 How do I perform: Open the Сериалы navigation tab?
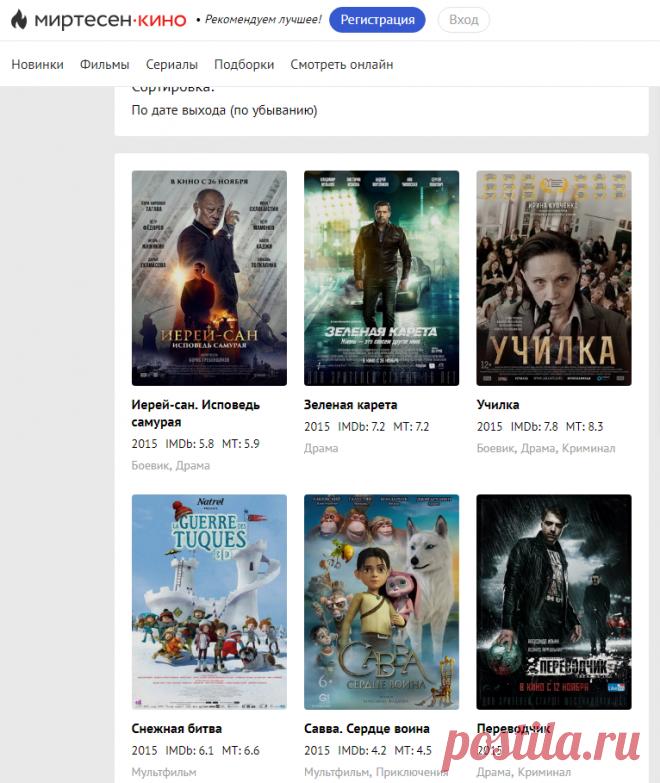point(172,65)
